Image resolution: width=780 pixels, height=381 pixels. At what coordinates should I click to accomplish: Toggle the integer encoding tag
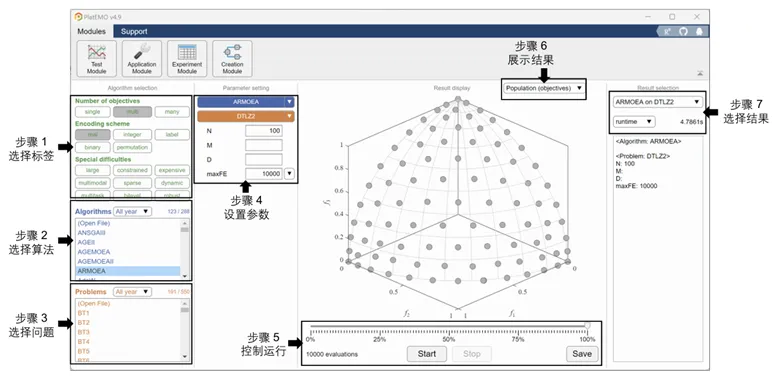132,134
